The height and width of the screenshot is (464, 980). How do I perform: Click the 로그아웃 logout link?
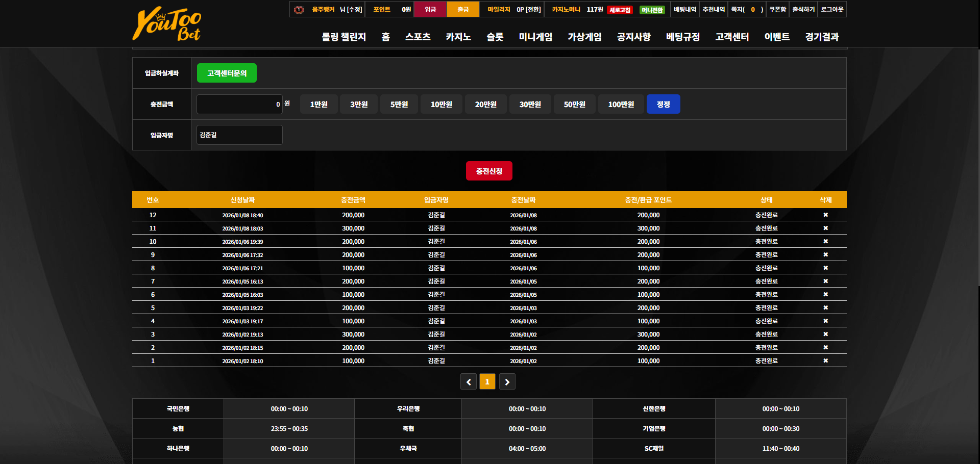tap(832, 9)
